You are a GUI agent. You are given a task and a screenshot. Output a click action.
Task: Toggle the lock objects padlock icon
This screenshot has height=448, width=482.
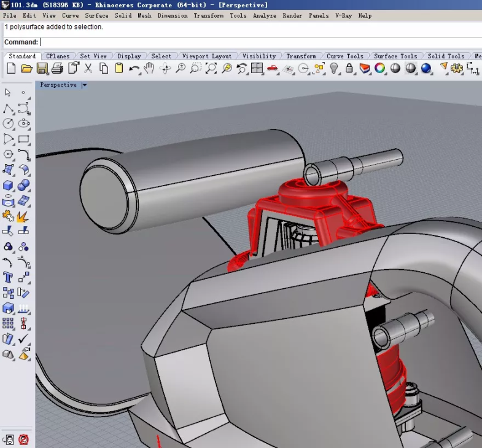(349, 69)
